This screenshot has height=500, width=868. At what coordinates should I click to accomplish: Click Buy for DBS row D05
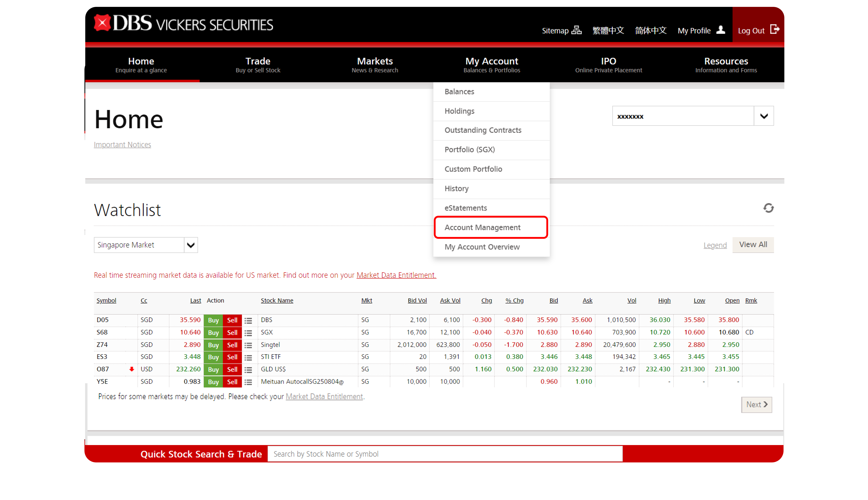click(x=213, y=320)
